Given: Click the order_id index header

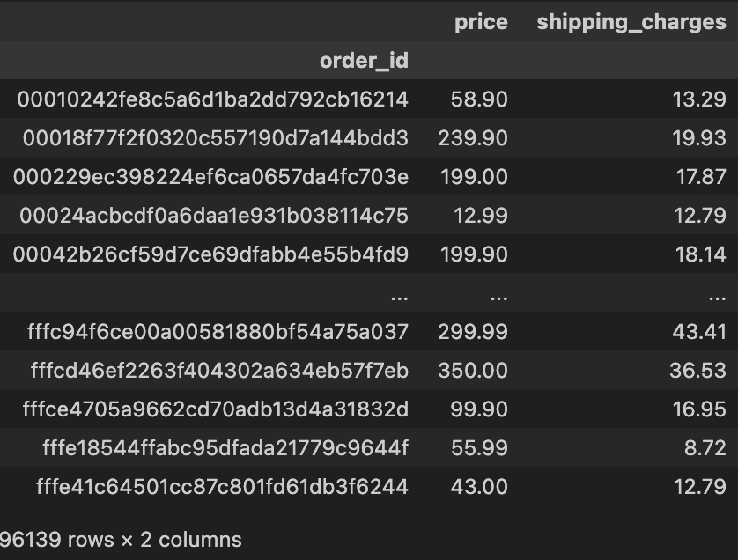Looking at the screenshot, I should (364, 61).
